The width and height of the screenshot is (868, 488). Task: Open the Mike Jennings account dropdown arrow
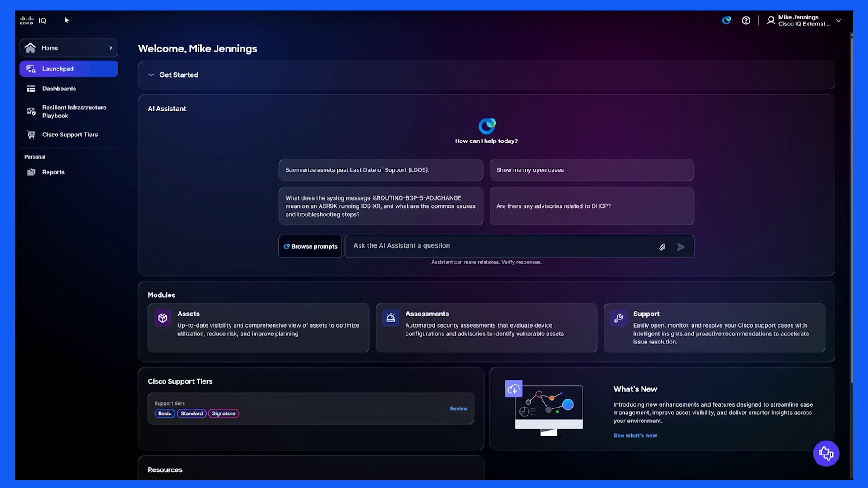pos(839,21)
